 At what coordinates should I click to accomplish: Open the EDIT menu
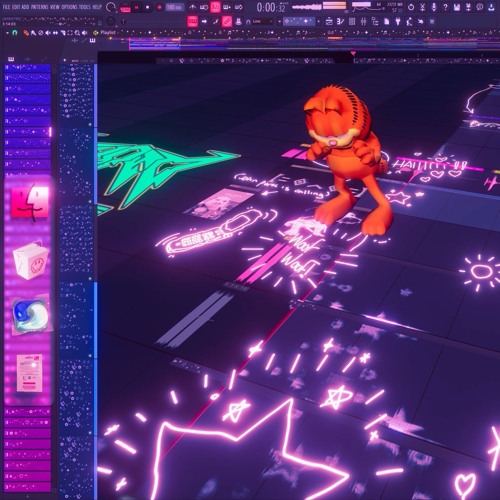[16, 7]
